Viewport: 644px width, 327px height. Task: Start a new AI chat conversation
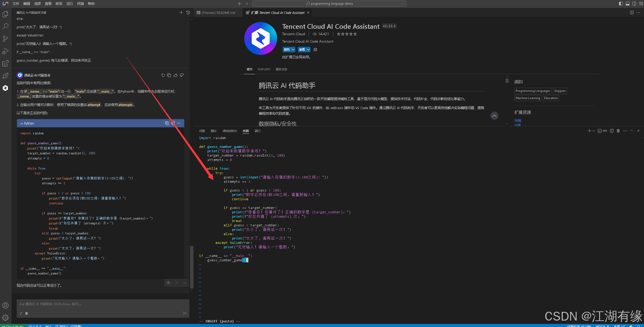(x=181, y=13)
